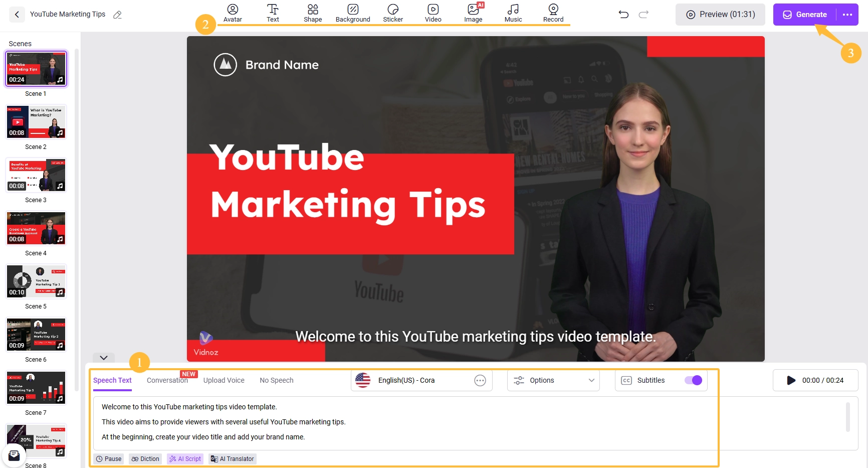Click music note icon on Scene 1
This screenshot has height=468, width=868.
[x=60, y=80]
